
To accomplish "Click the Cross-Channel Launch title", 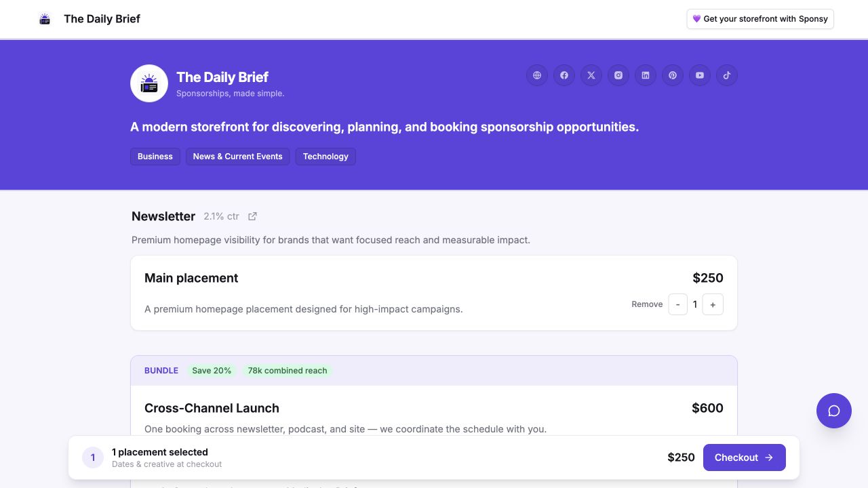I will [x=212, y=408].
